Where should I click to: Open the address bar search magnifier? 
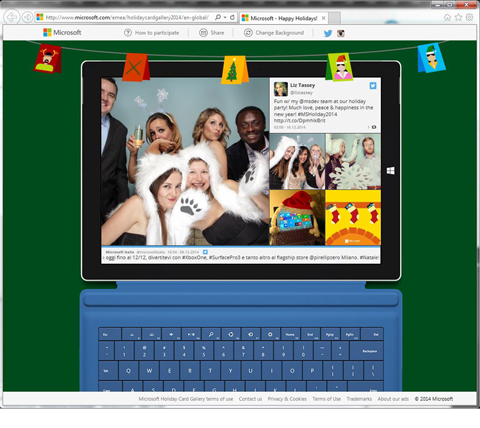[218, 17]
